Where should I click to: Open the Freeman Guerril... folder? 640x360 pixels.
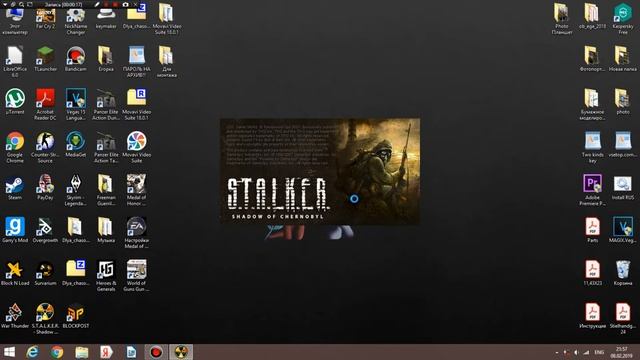coord(106,190)
